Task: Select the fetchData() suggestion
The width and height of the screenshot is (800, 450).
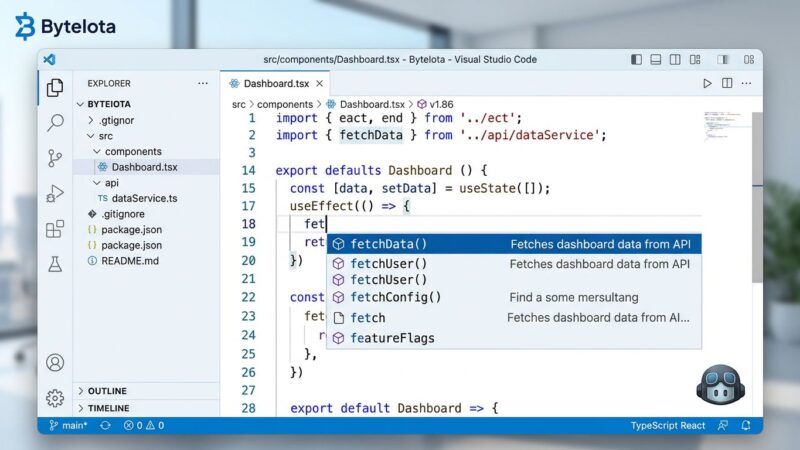Action: (514, 244)
